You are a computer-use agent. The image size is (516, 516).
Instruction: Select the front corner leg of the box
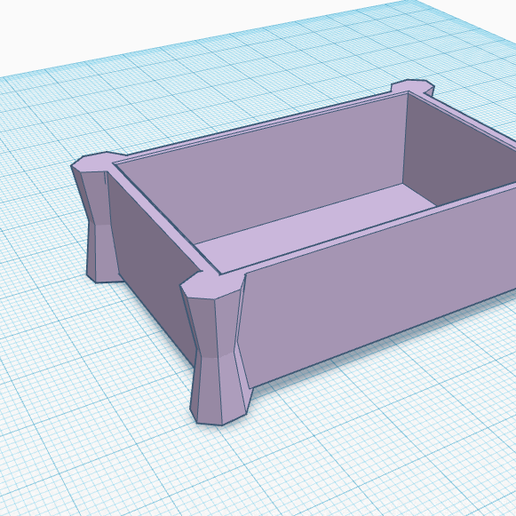217,348
